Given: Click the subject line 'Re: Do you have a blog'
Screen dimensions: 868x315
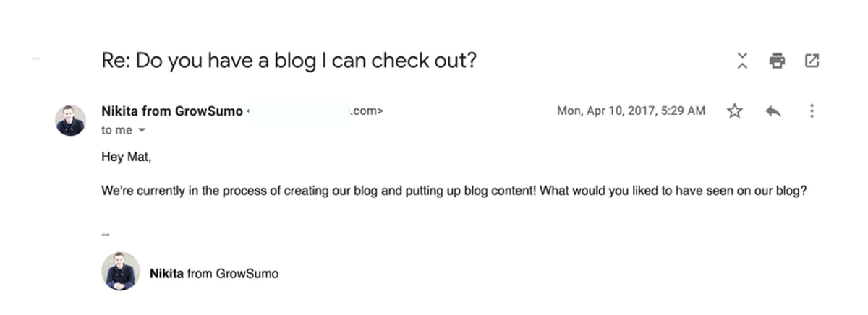Looking at the screenshot, I should click(x=289, y=61).
